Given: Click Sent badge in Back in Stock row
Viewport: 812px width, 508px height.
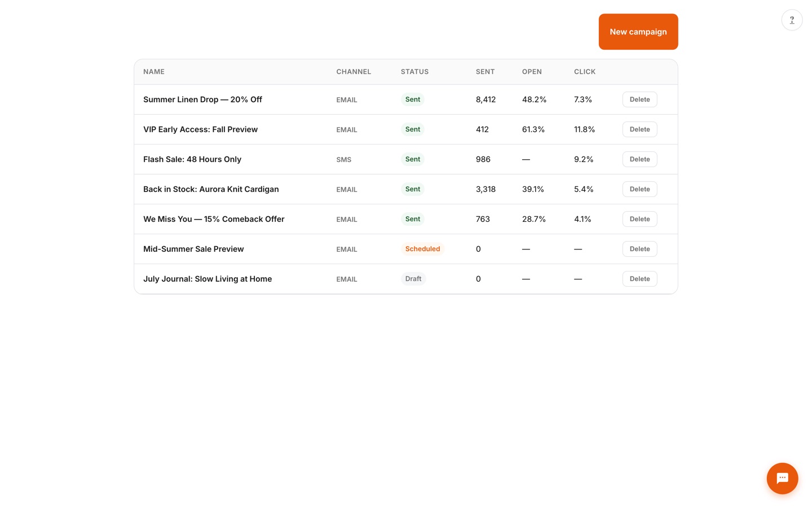Looking at the screenshot, I should tap(413, 189).
